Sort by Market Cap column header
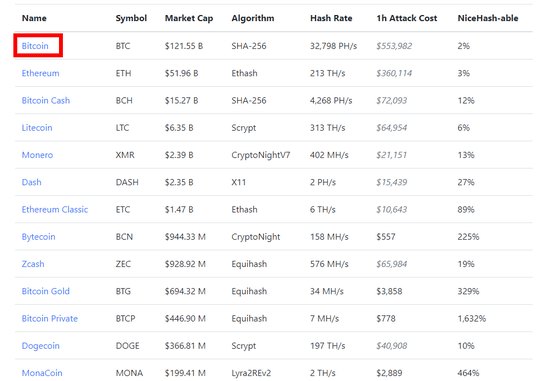 (189, 18)
